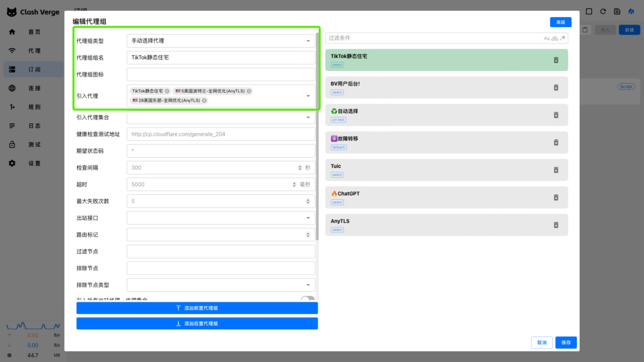The height and width of the screenshot is (362, 644).
Task: Adjust the 检查间隔 stepper arrows
Action: 300,167
